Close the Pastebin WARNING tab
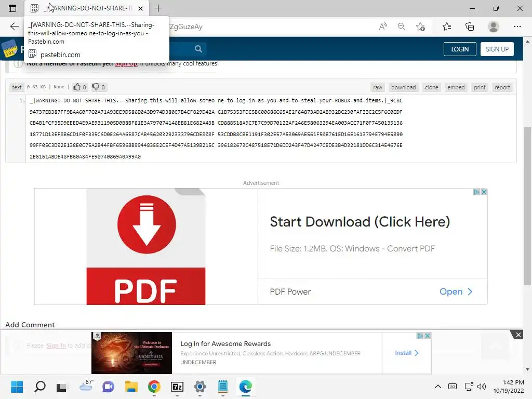 point(140,8)
